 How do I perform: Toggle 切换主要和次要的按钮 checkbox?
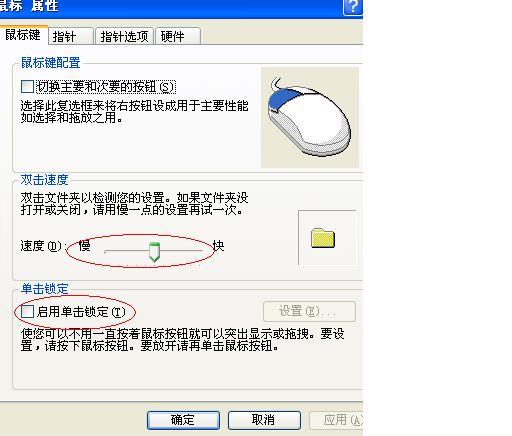click(x=27, y=86)
